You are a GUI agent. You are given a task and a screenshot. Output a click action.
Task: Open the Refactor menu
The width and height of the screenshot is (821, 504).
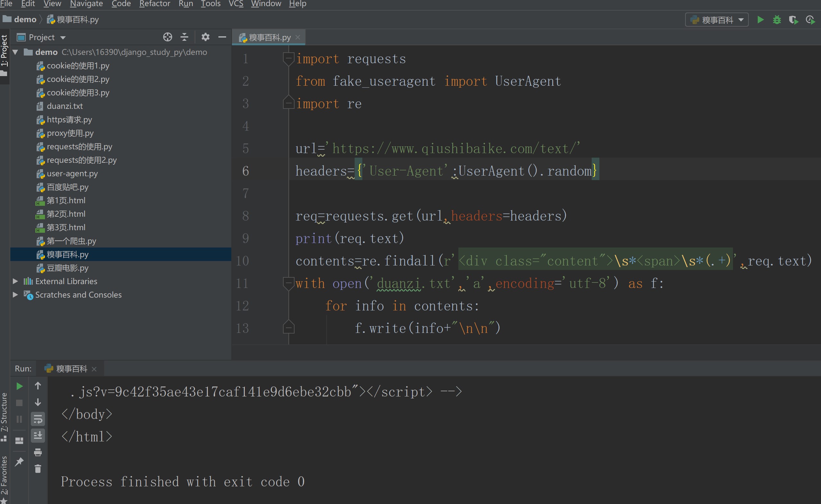pyautogui.click(x=154, y=4)
